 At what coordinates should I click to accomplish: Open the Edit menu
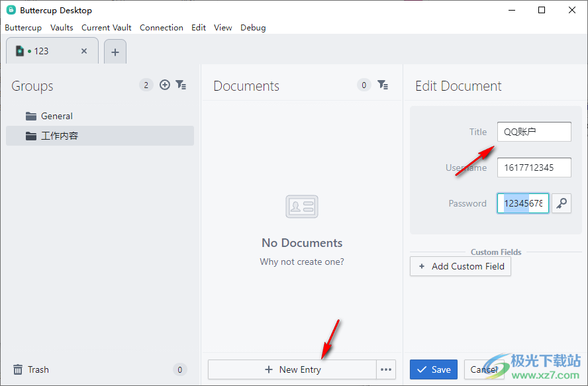point(199,28)
